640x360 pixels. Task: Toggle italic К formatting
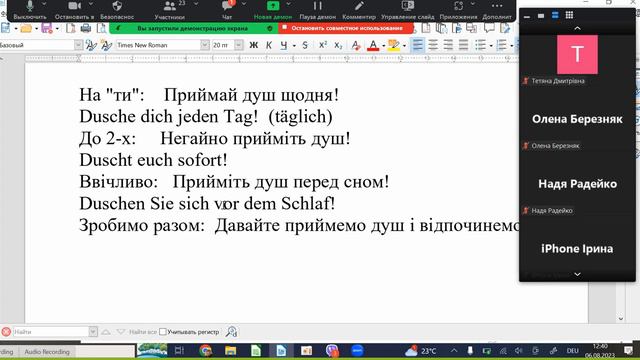(269, 45)
